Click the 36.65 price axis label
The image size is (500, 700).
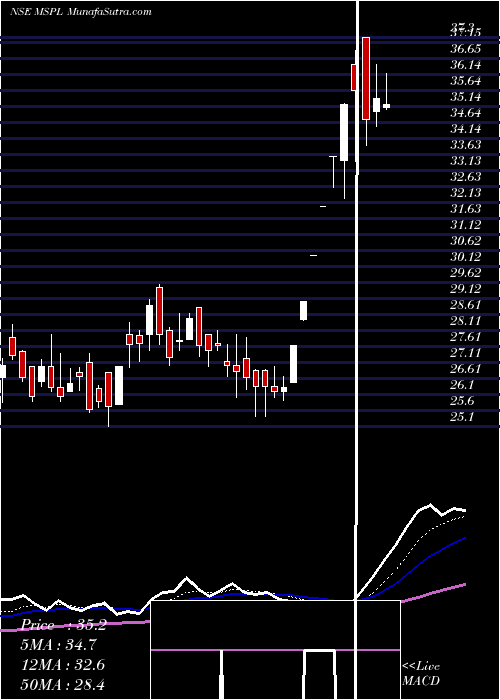(x=466, y=49)
